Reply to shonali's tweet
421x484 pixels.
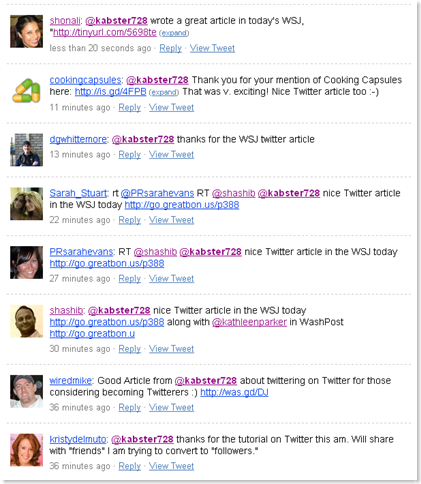click(x=170, y=48)
